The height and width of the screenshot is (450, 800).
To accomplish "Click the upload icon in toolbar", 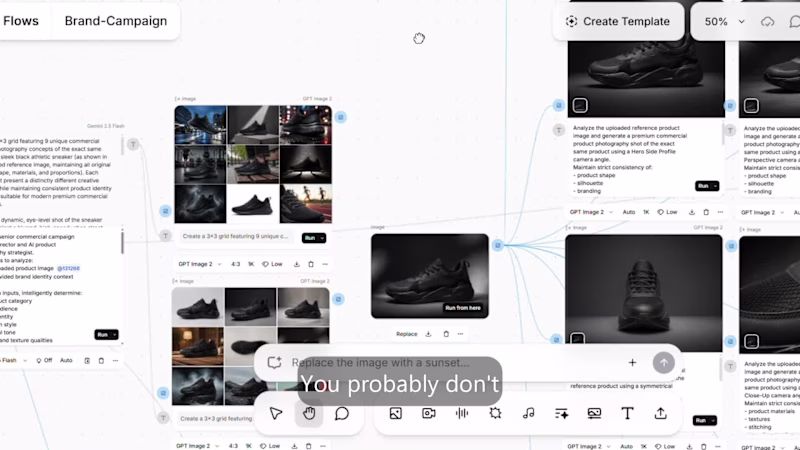I will 661,413.
